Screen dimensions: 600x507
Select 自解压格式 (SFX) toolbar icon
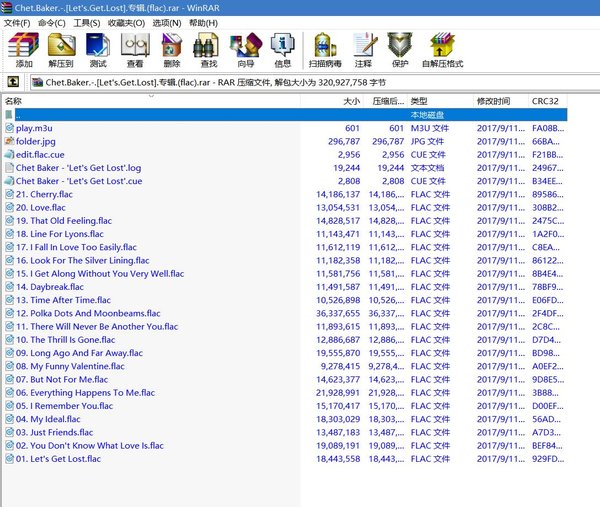pos(441,49)
